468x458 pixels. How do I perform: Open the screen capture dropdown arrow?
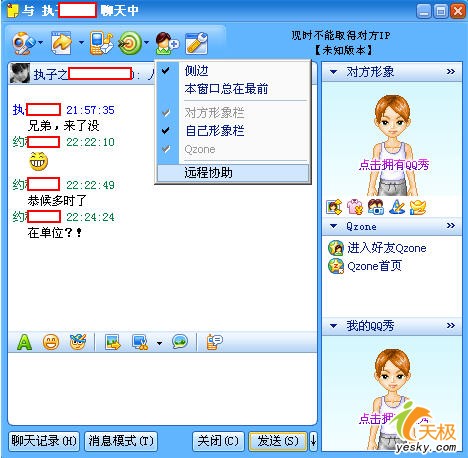pyautogui.click(x=159, y=343)
